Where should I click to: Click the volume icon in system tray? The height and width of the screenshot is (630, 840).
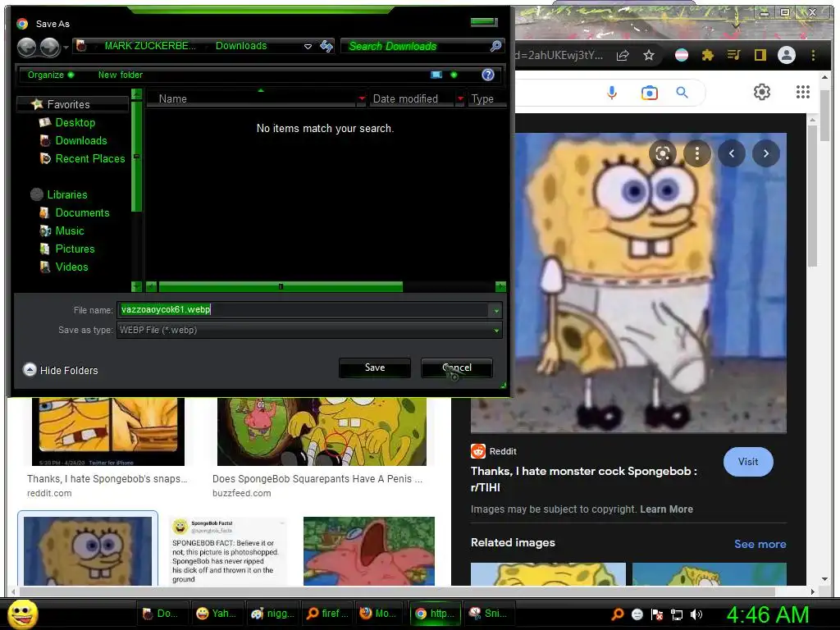point(697,614)
